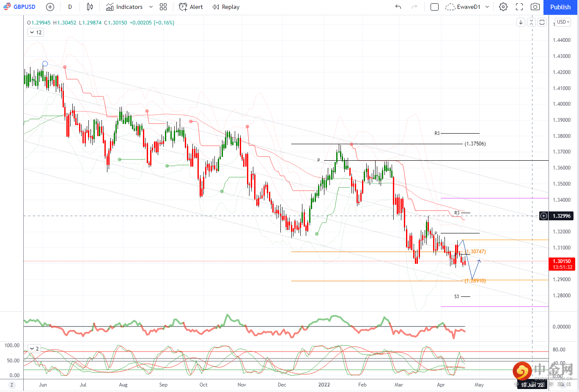Start bar Replay mode
579x392 pixels.
coord(226,7)
